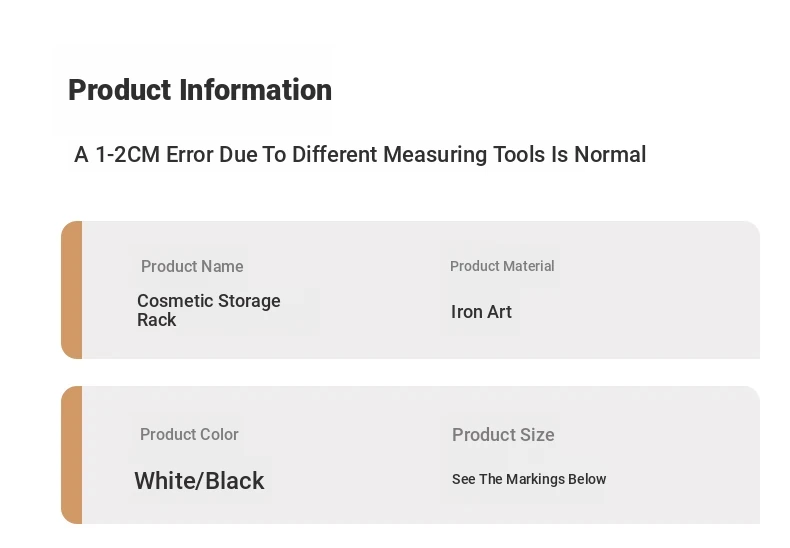Click See The Markings Below text
This screenshot has height=548, width=790.
[529, 479]
